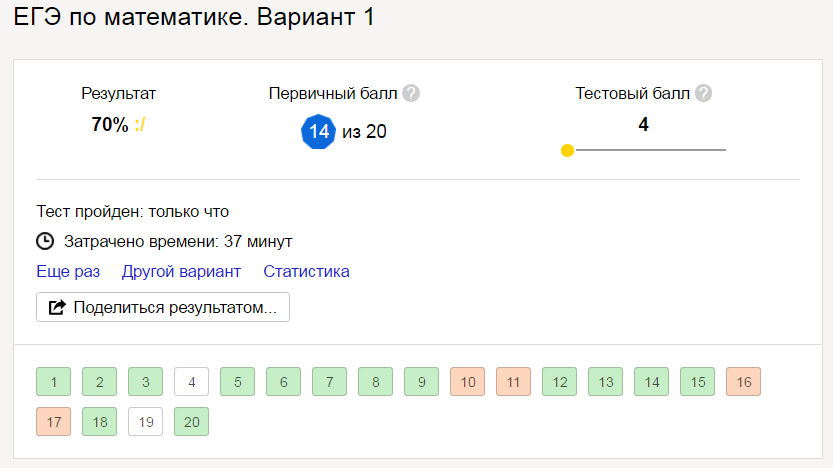Jump to question 13 tile

[x=605, y=381]
